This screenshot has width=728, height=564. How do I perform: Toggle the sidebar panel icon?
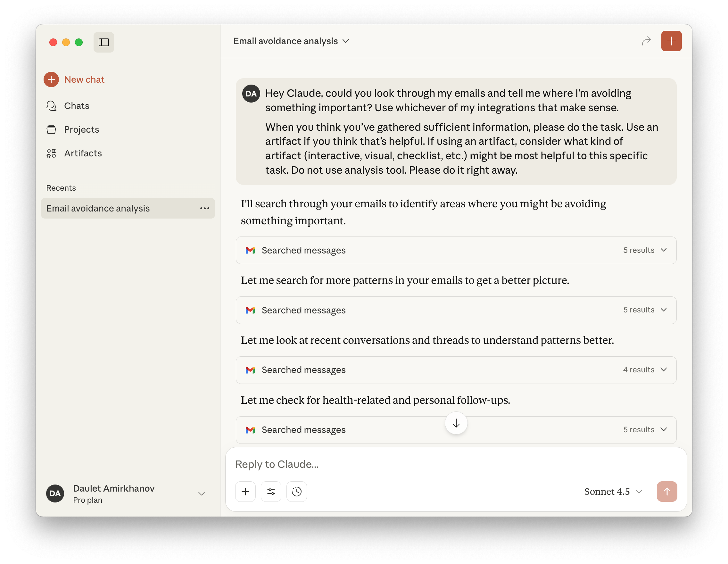point(104,42)
